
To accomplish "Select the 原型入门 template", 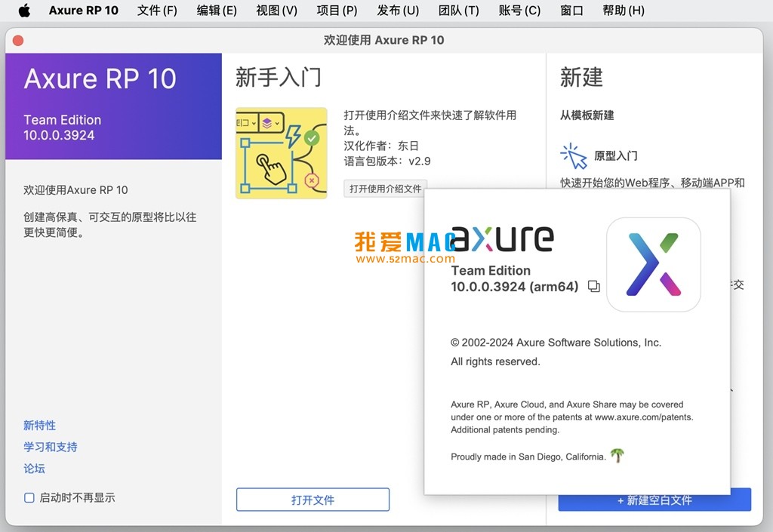I will click(x=615, y=156).
